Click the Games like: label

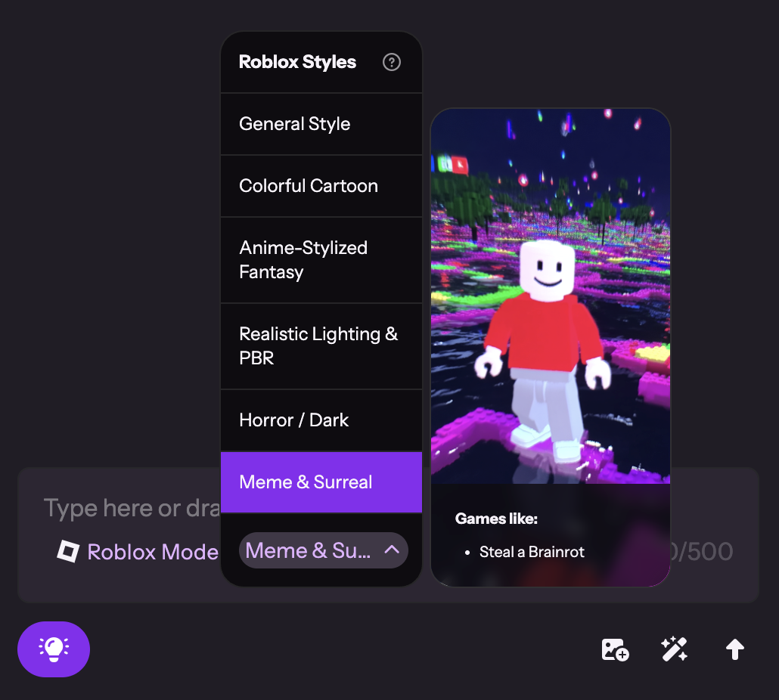click(496, 519)
